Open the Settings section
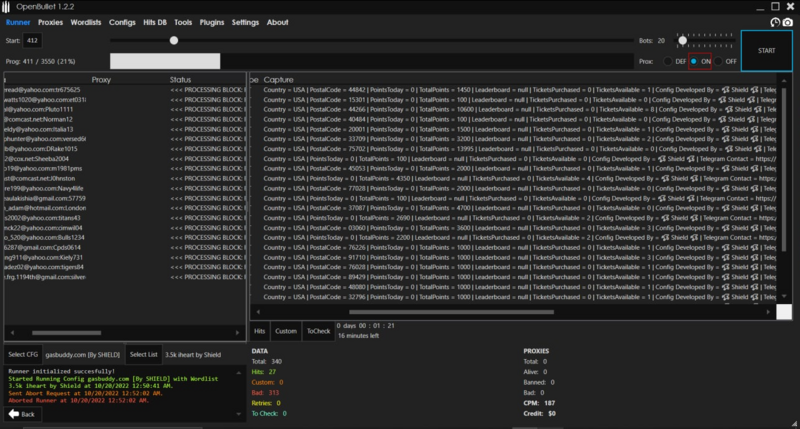 point(245,22)
